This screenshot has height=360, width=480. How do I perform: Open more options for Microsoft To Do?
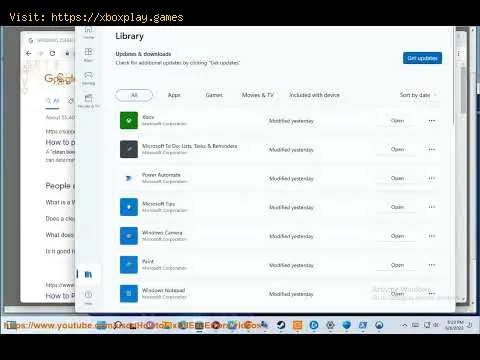point(432,149)
